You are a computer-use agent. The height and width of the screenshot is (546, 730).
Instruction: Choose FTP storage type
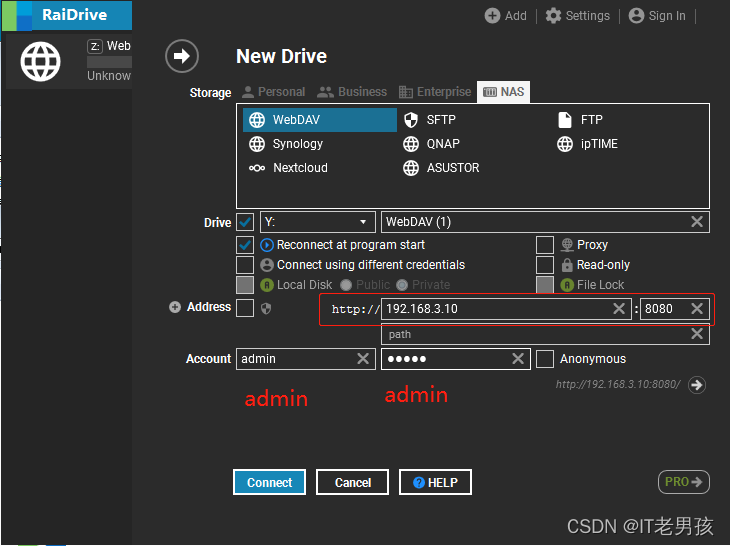click(580, 120)
